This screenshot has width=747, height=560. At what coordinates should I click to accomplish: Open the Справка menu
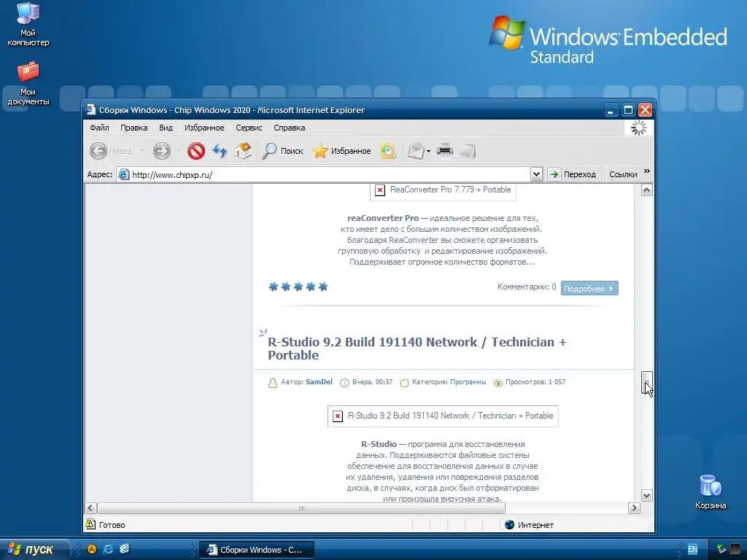tap(289, 128)
